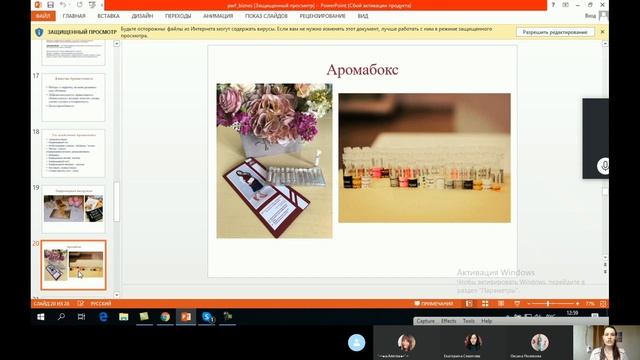Screen dimensions: 640x360
Task: Select slide 19 thumbnail
Action: tap(73, 209)
